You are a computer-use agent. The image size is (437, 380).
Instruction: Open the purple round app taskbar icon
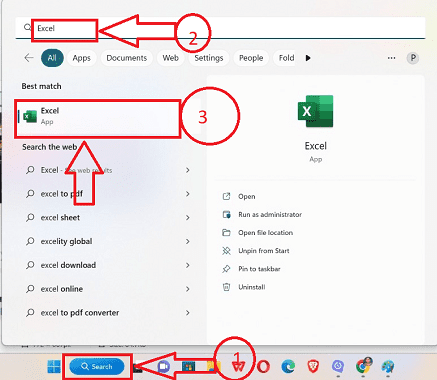click(x=338, y=367)
